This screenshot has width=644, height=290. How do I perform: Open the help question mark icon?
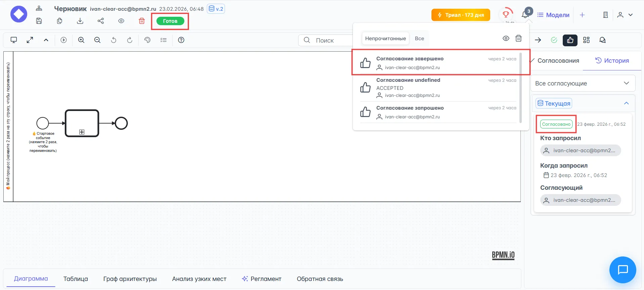(x=181, y=40)
